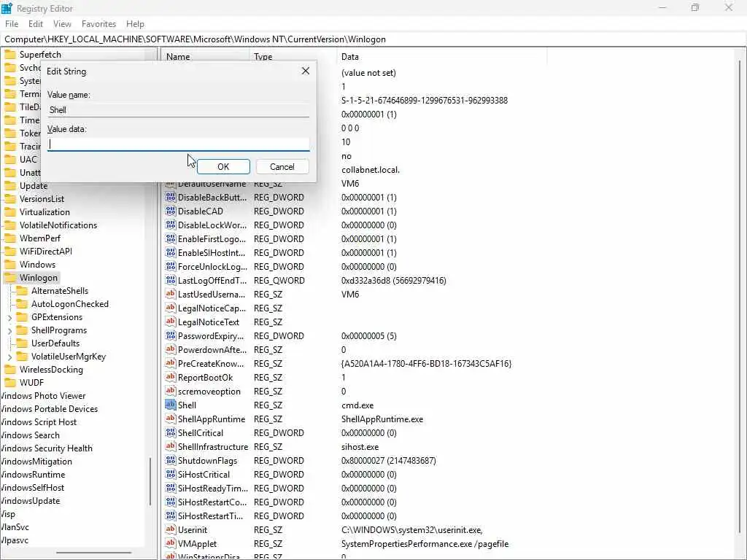
Task: Select the WiFiDirectAPI key
Action: point(46,252)
